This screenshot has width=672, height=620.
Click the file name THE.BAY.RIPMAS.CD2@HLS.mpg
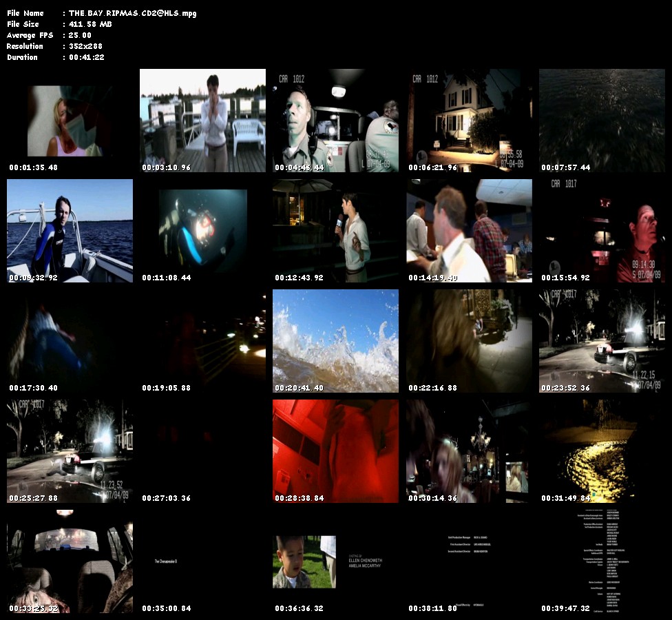tap(132, 13)
